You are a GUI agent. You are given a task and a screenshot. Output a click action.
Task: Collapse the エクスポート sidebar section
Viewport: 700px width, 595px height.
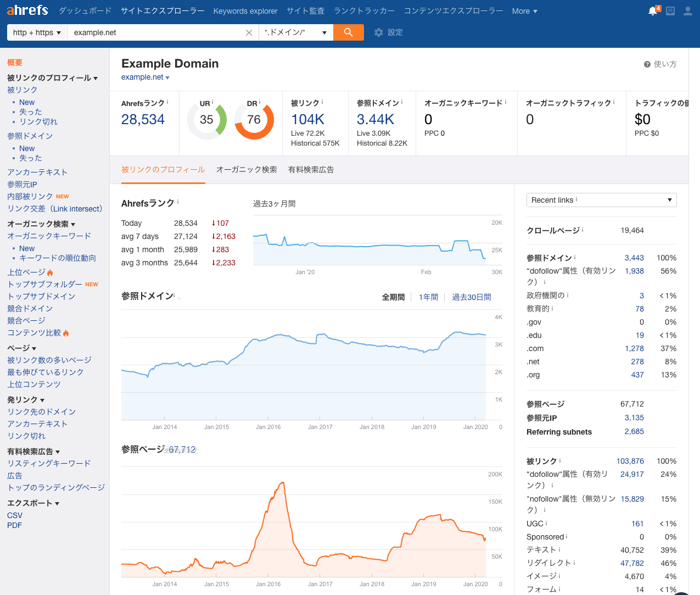pos(33,503)
